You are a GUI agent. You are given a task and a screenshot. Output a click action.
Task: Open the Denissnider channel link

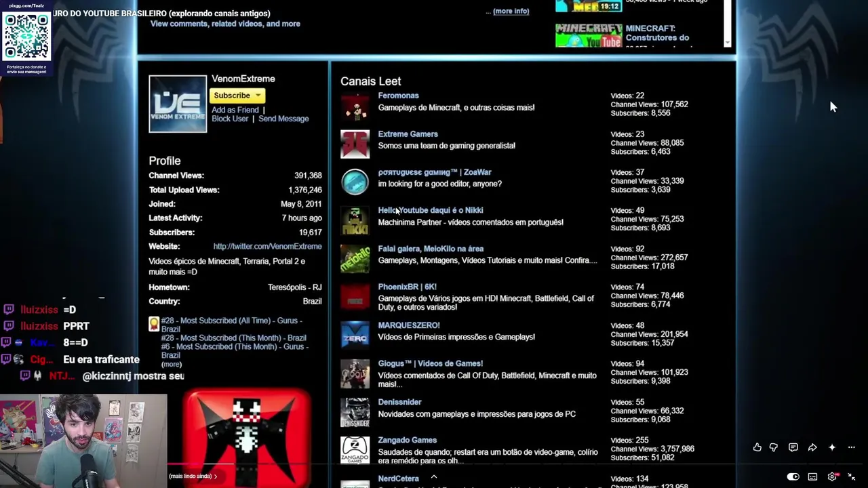coord(399,402)
